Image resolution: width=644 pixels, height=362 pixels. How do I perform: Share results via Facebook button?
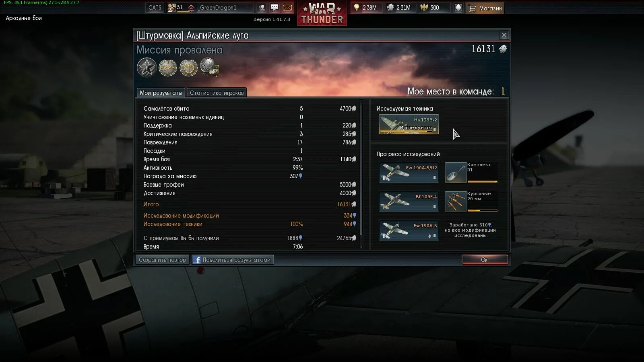coord(233,260)
